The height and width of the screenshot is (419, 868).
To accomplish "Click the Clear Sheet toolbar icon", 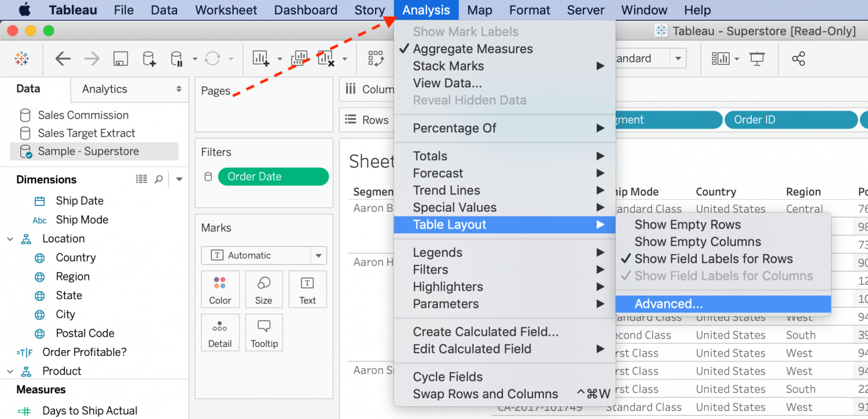I will pyautogui.click(x=326, y=58).
